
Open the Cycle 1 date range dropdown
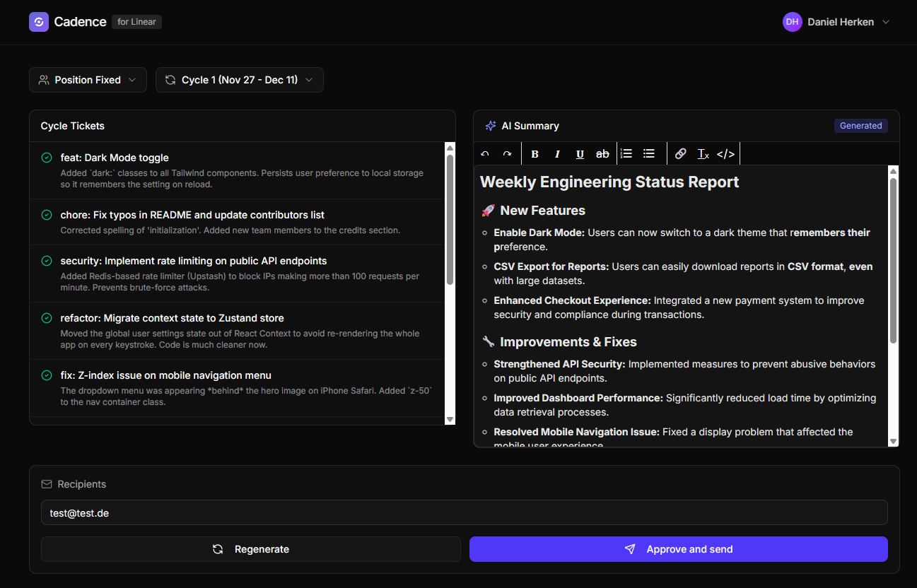tap(239, 80)
